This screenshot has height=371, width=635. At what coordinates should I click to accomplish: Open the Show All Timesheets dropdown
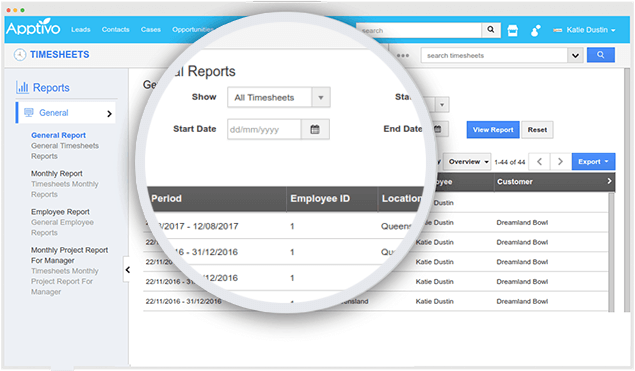279,97
